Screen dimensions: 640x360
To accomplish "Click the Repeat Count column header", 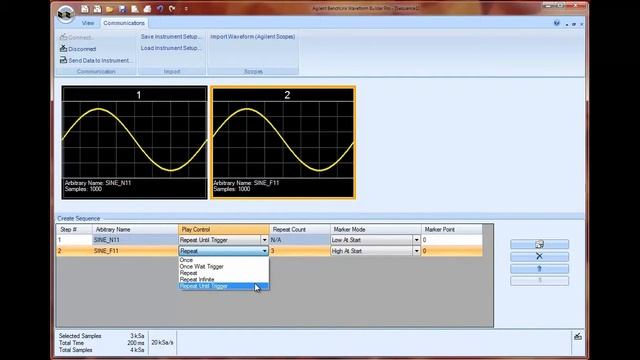I will (x=300, y=229).
